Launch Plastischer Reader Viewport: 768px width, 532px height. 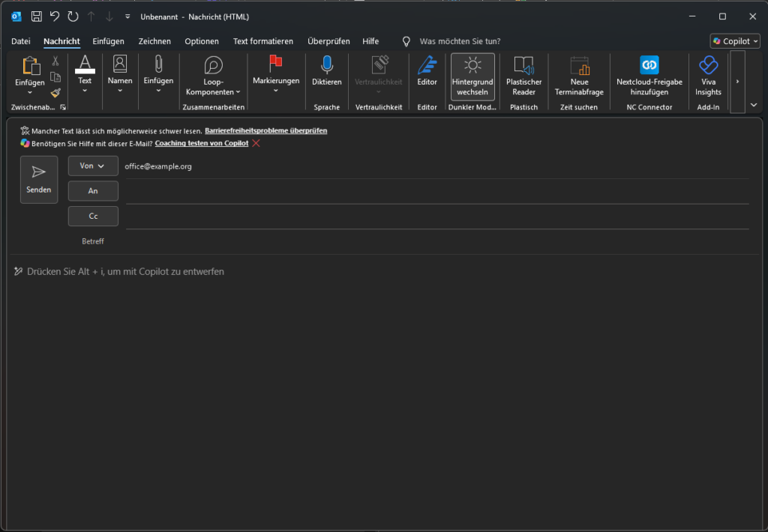[523, 76]
